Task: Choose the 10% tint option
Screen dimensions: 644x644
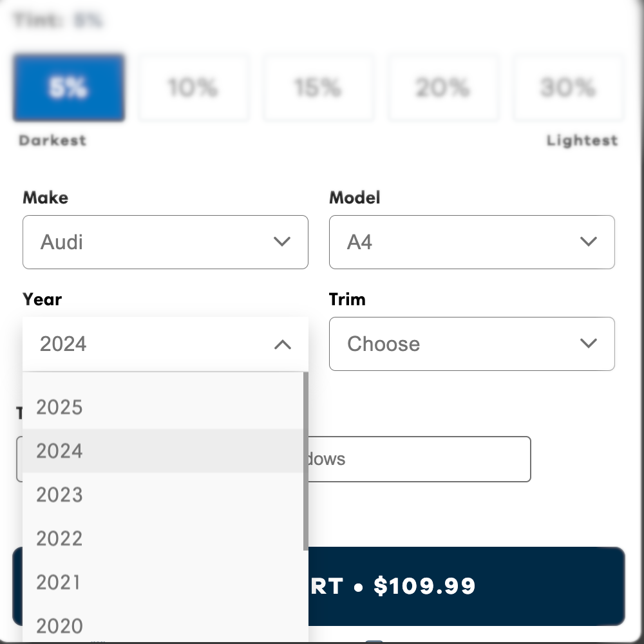Action: [x=193, y=88]
